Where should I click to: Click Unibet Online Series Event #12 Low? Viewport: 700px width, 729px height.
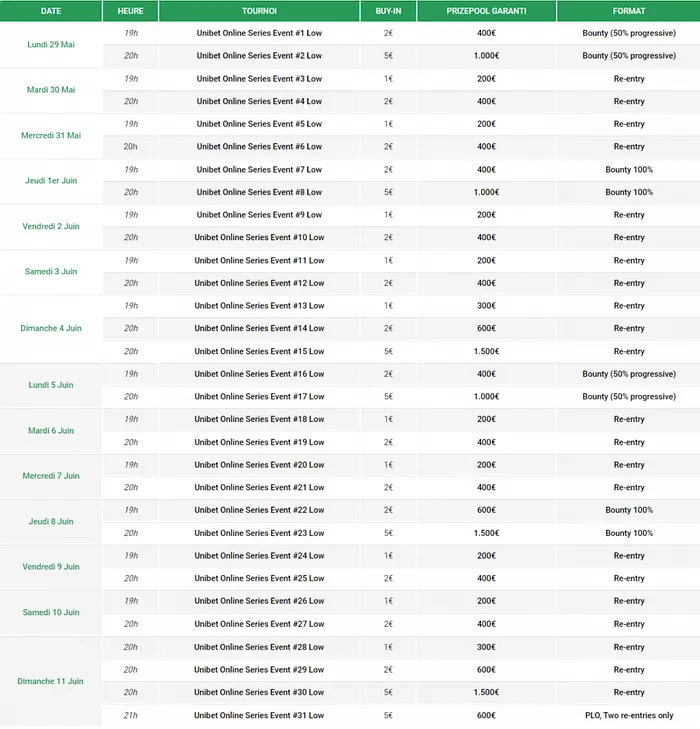coord(259,283)
